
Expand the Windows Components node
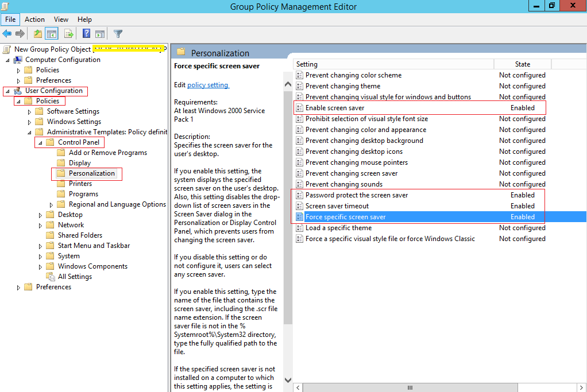(x=40, y=267)
